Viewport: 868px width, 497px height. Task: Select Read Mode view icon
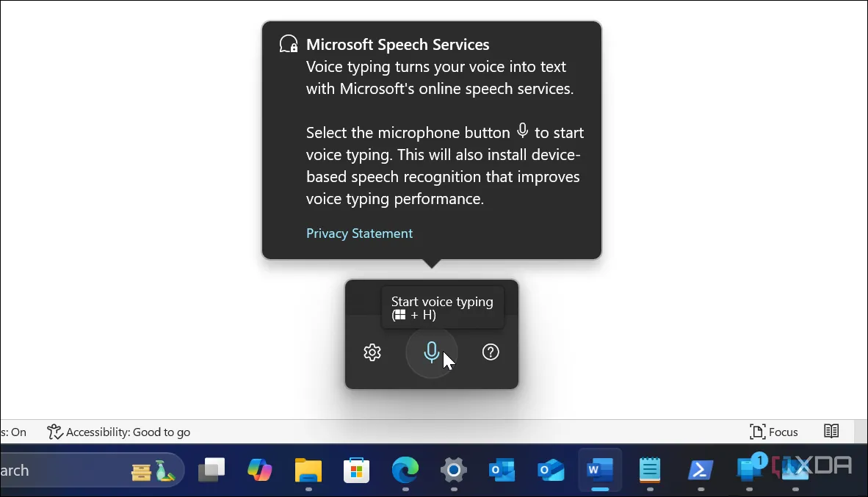[831, 431]
